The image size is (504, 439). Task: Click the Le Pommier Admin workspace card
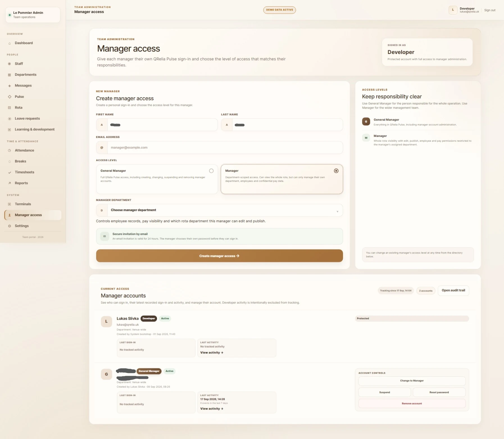coord(33,15)
